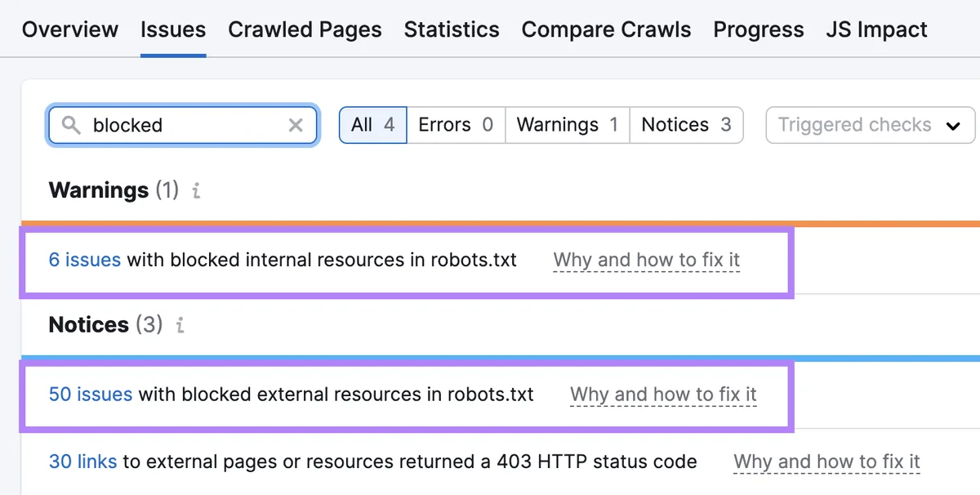Click text 'with blocked internal resources in robots.txt'
Image resolution: width=980 pixels, height=495 pixels.
tap(322, 260)
